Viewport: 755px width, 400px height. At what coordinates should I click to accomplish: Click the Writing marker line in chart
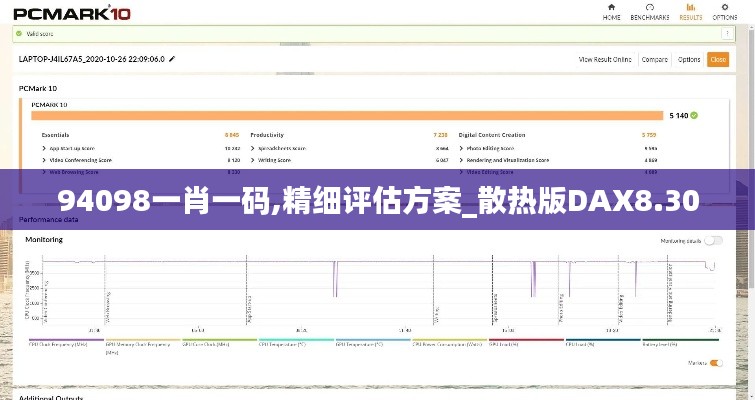pyautogui.click(x=433, y=289)
